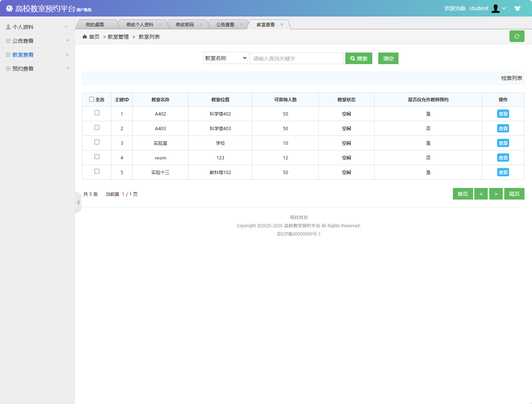Click the platform gear logo icon
The image size is (532, 404).
click(x=9, y=8)
